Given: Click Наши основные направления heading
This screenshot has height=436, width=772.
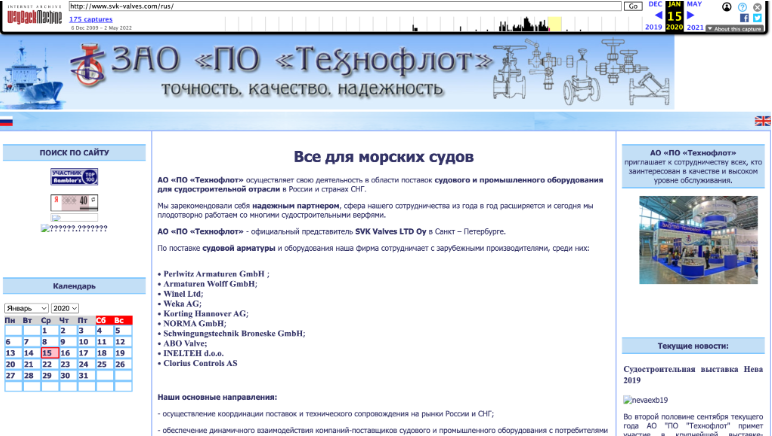Looking at the screenshot, I should pos(217,397).
